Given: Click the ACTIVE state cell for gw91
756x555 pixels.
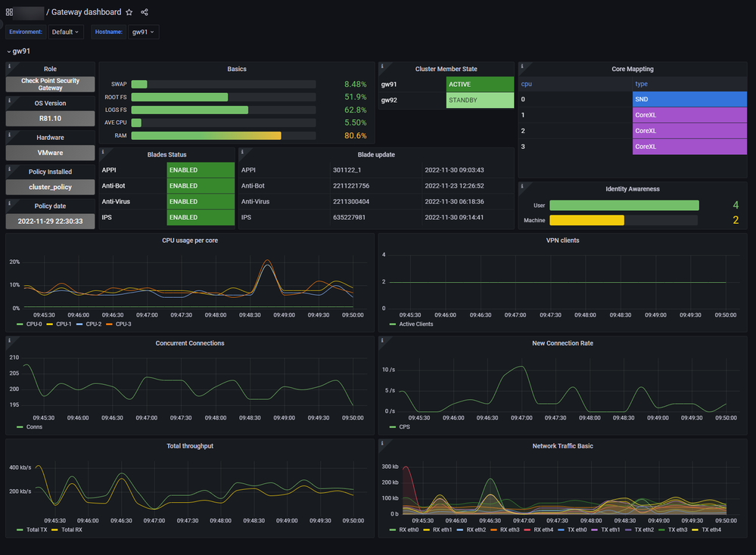Looking at the screenshot, I should 481,85.
